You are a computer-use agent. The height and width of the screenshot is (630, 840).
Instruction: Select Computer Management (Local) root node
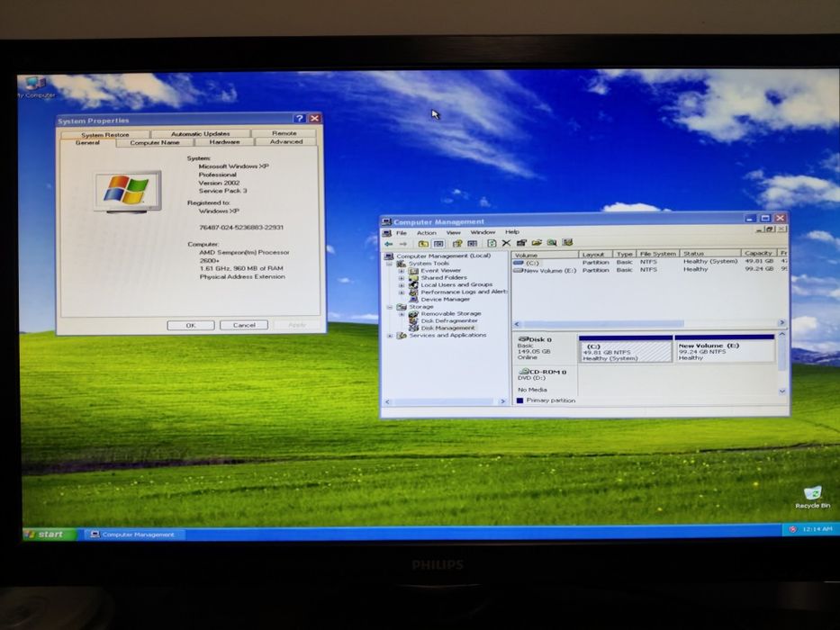(x=443, y=256)
